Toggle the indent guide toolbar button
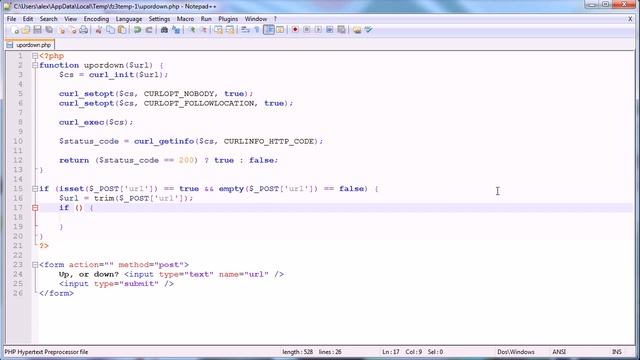This screenshot has width=640, height=360. coord(269,30)
